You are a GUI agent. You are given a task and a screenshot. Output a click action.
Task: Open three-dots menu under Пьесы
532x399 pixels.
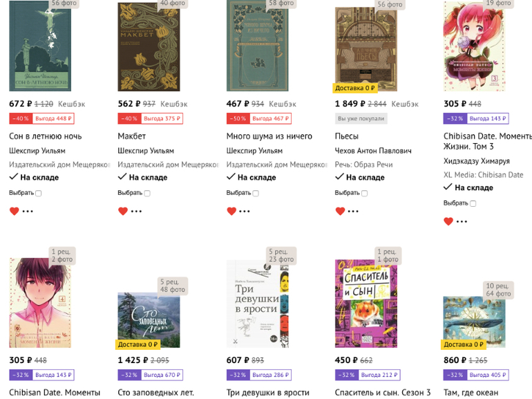[x=354, y=212]
